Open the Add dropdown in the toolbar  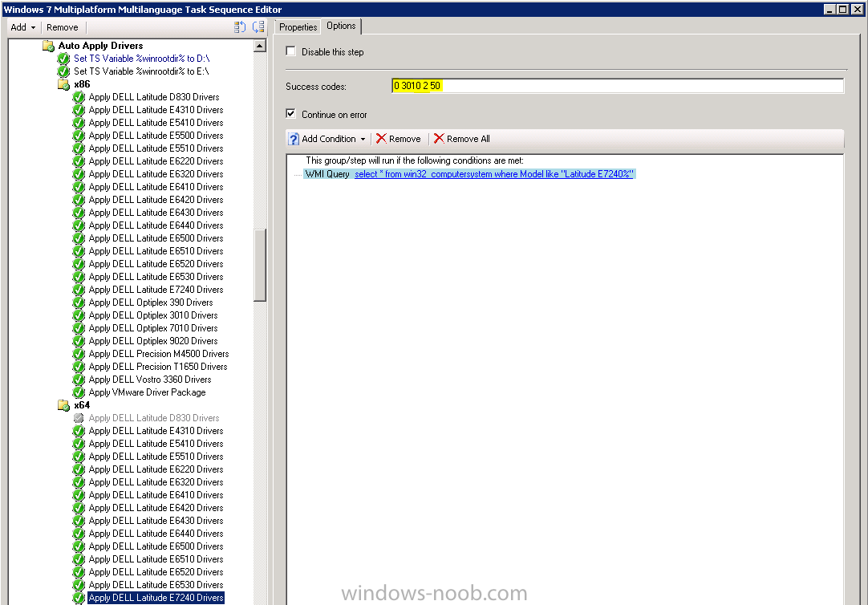pyautogui.click(x=22, y=27)
